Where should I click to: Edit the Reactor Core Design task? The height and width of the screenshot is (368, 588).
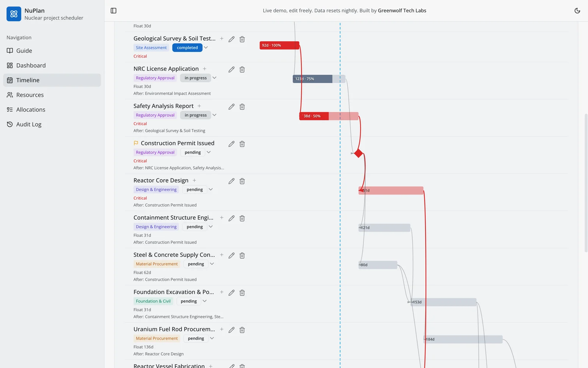[232, 181]
